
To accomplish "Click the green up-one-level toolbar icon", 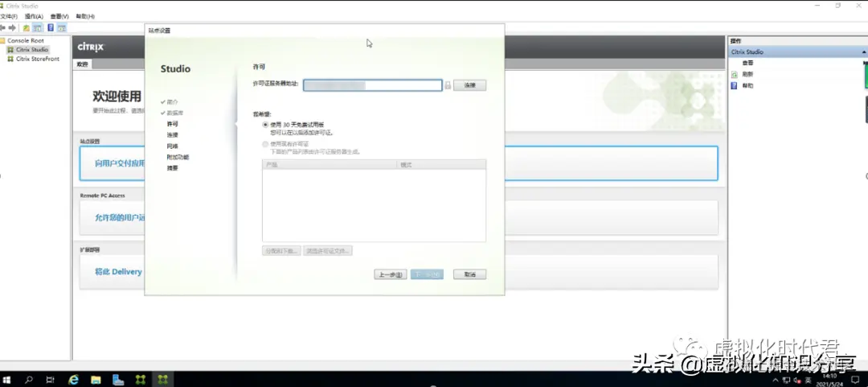I will [x=26, y=27].
